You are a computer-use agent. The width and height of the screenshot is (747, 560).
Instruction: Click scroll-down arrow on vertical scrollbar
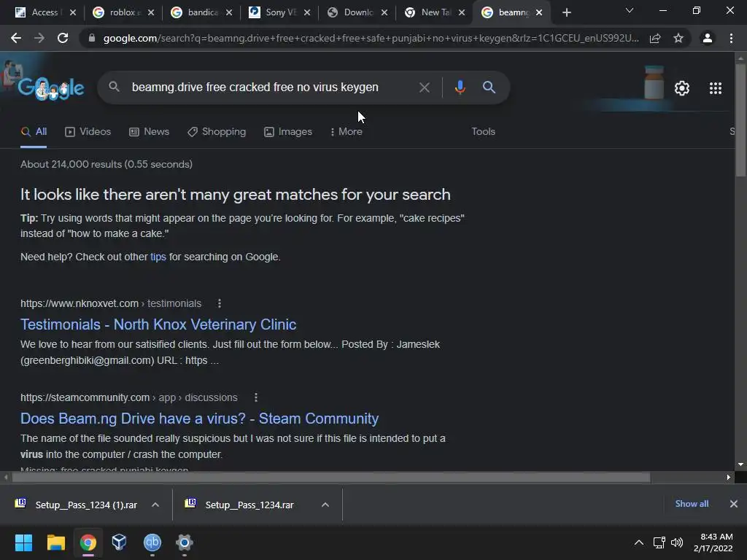click(740, 464)
